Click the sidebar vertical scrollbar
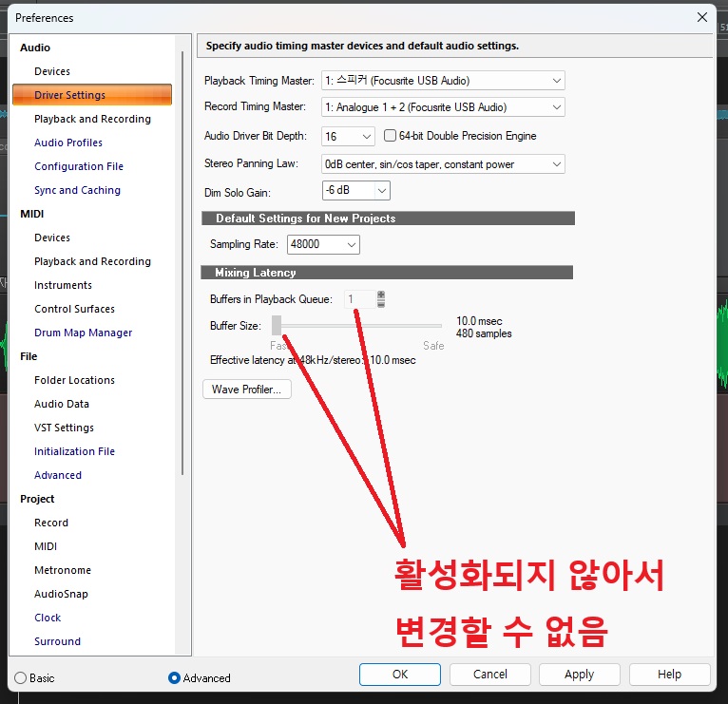This screenshot has width=728, height=704. (x=182, y=262)
